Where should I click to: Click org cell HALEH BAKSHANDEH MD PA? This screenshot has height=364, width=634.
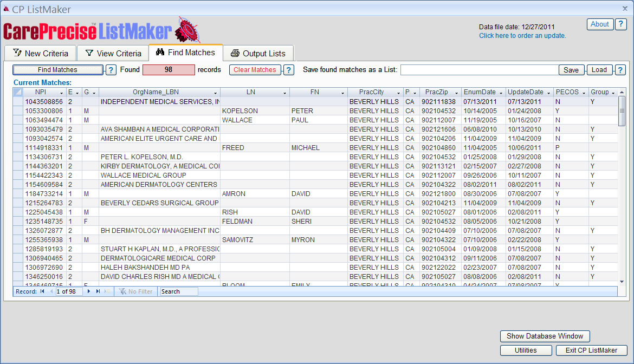[x=159, y=268]
